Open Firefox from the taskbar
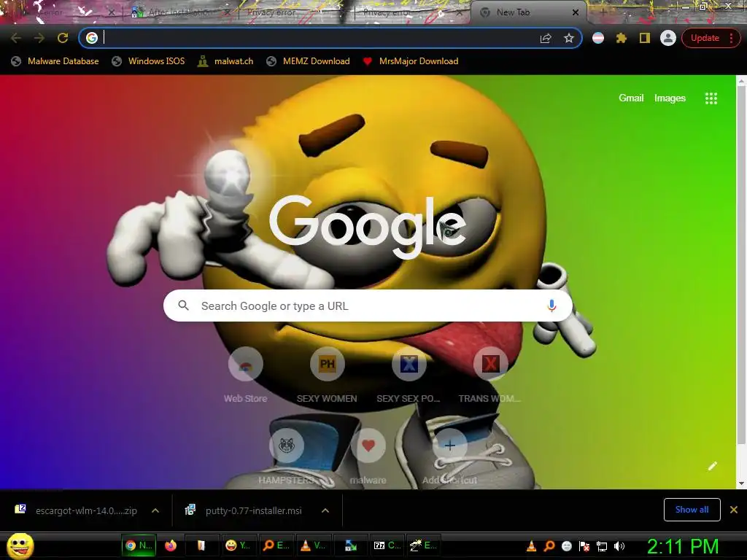747x560 pixels. tap(171, 545)
